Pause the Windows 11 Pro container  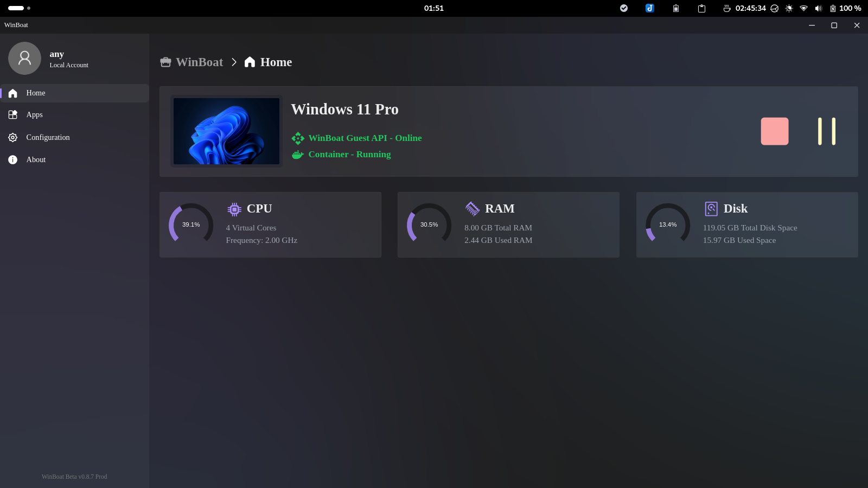pyautogui.click(x=826, y=131)
